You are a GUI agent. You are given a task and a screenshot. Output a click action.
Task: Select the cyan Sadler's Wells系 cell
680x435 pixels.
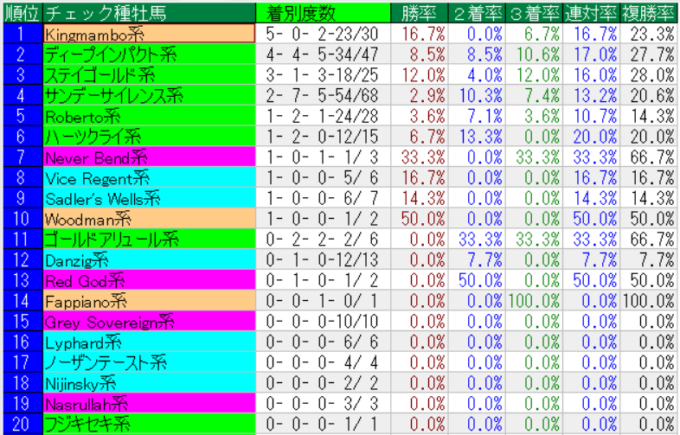148,198
